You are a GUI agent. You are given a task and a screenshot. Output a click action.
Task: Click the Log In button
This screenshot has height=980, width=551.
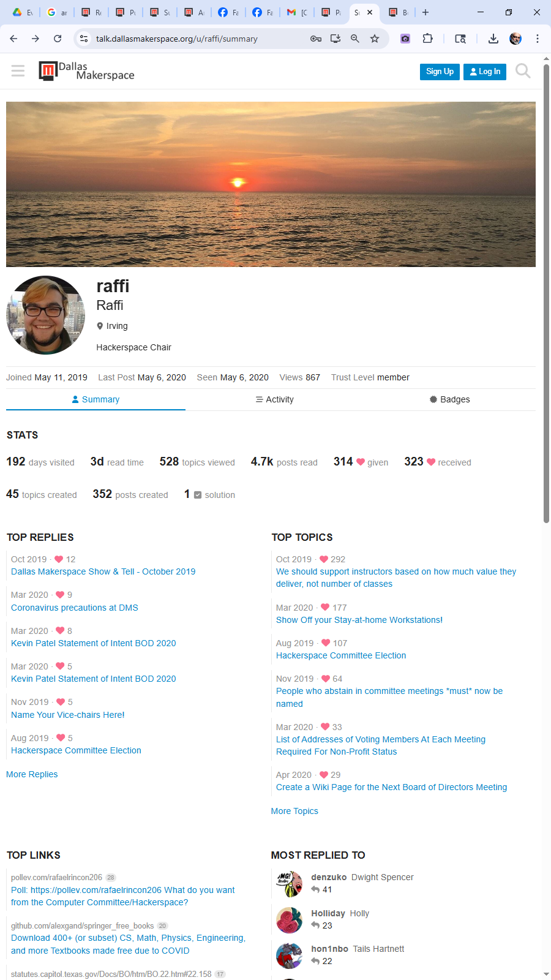pos(485,72)
